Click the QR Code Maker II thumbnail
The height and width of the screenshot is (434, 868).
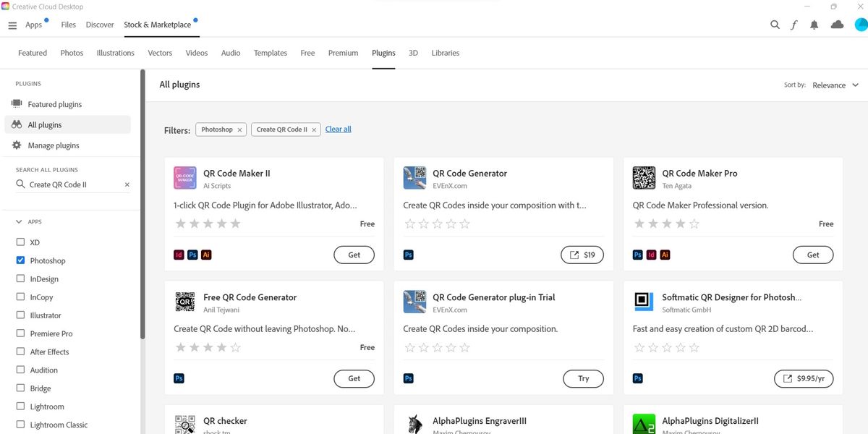pos(185,178)
